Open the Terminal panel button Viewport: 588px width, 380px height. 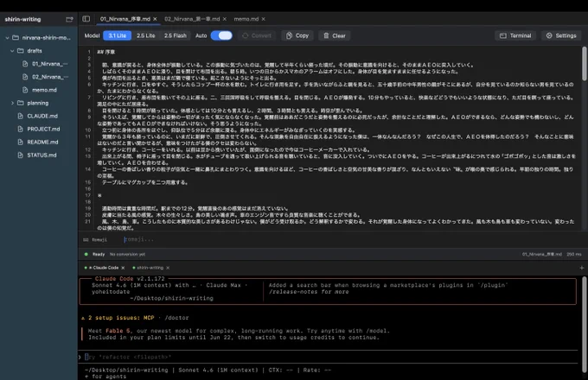coord(515,35)
